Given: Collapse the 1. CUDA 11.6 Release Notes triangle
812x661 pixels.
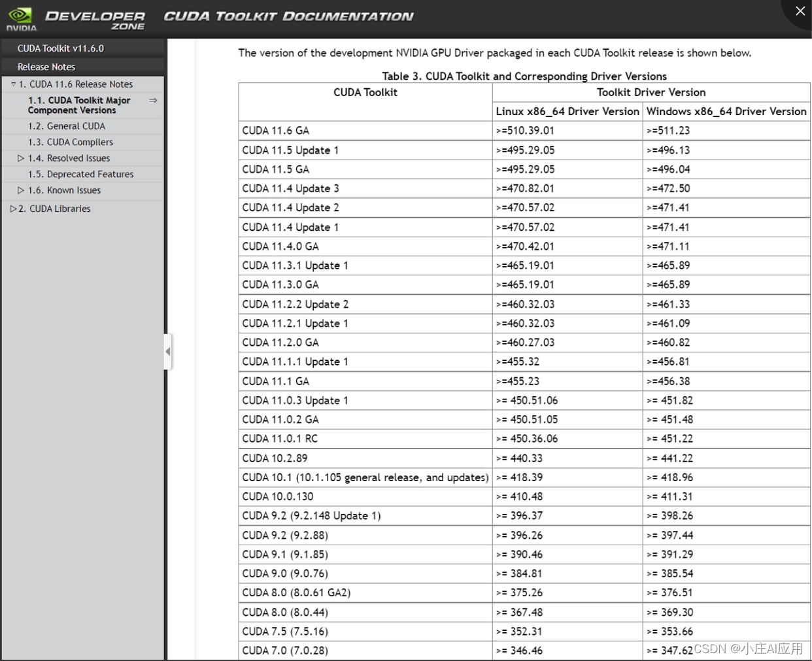Looking at the screenshot, I should [x=13, y=84].
